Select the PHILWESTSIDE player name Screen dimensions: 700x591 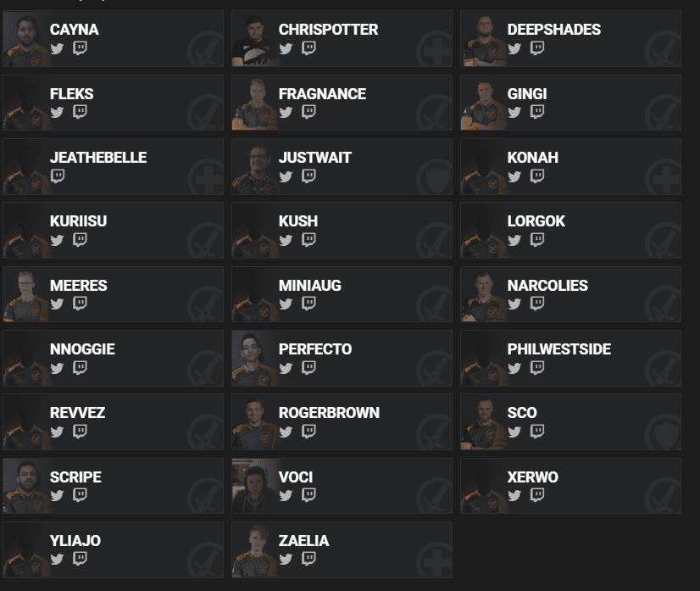[558, 349]
